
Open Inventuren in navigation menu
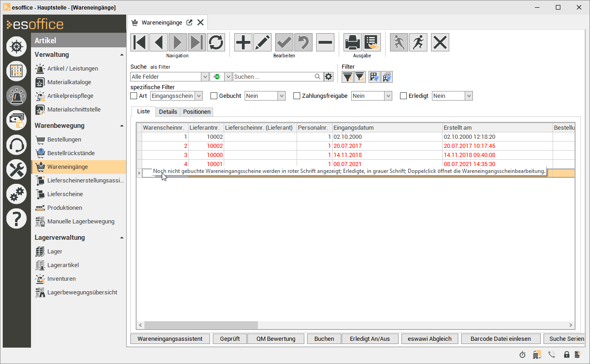coord(62,279)
